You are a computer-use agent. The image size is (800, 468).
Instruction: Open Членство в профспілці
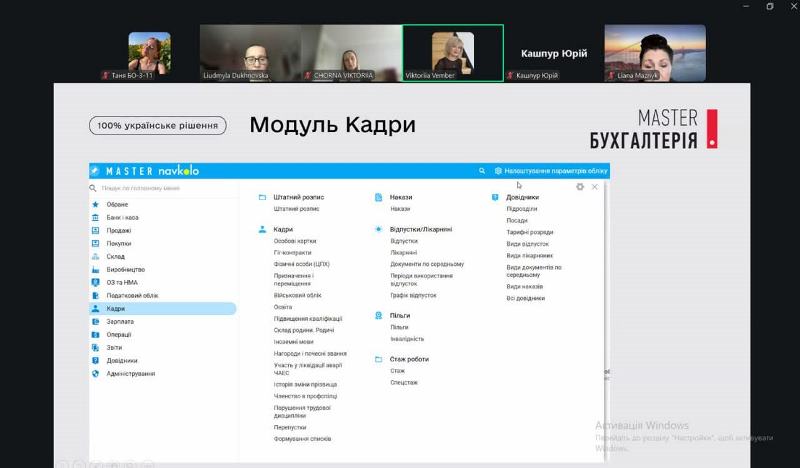(305, 397)
